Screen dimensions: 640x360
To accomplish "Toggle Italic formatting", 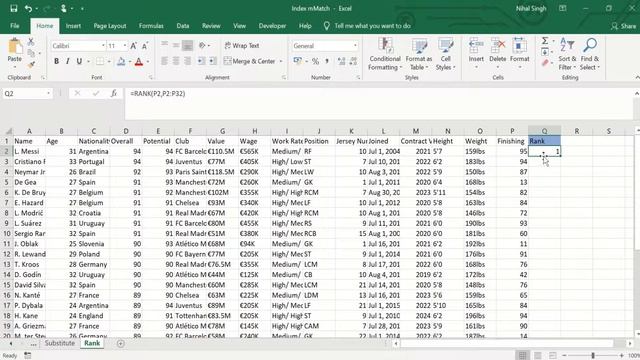I will point(67,61).
